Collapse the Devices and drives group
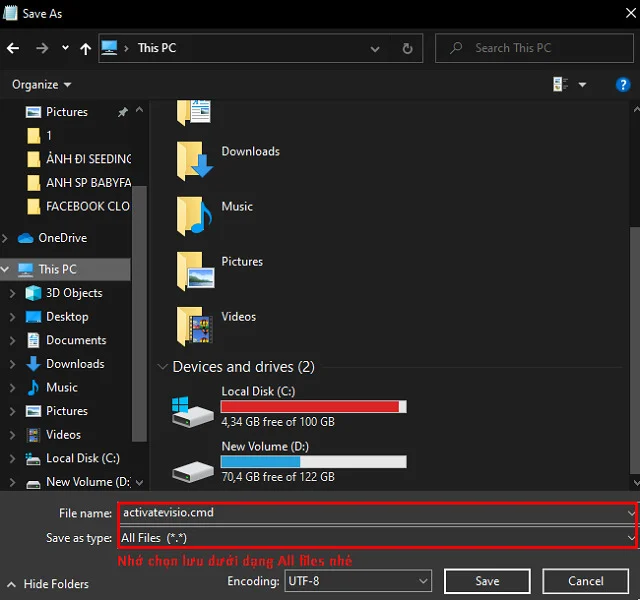 (162, 367)
